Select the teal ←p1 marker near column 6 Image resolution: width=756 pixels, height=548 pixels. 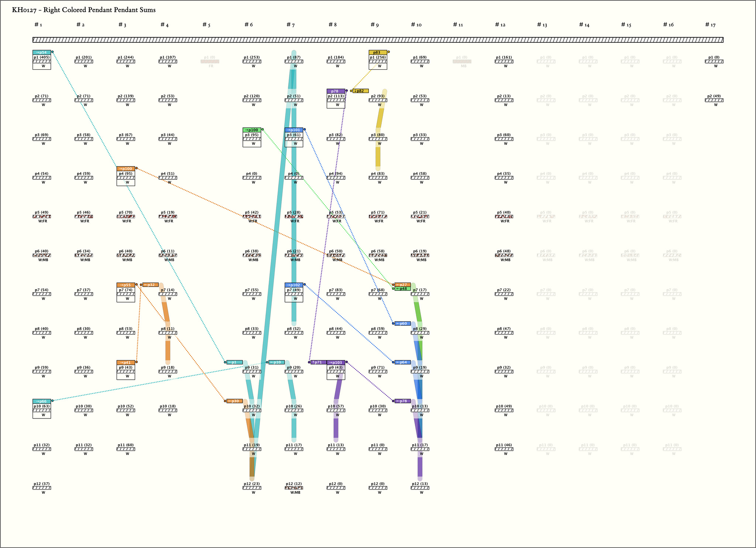(234, 362)
